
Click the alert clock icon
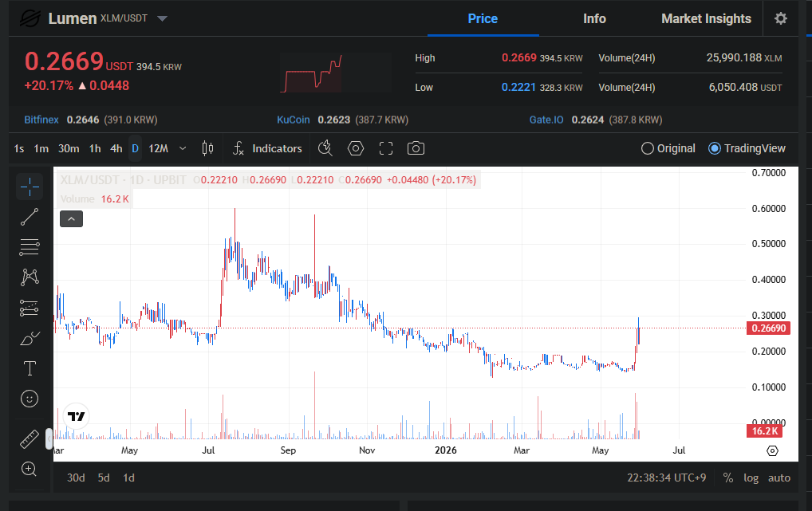click(x=325, y=148)
